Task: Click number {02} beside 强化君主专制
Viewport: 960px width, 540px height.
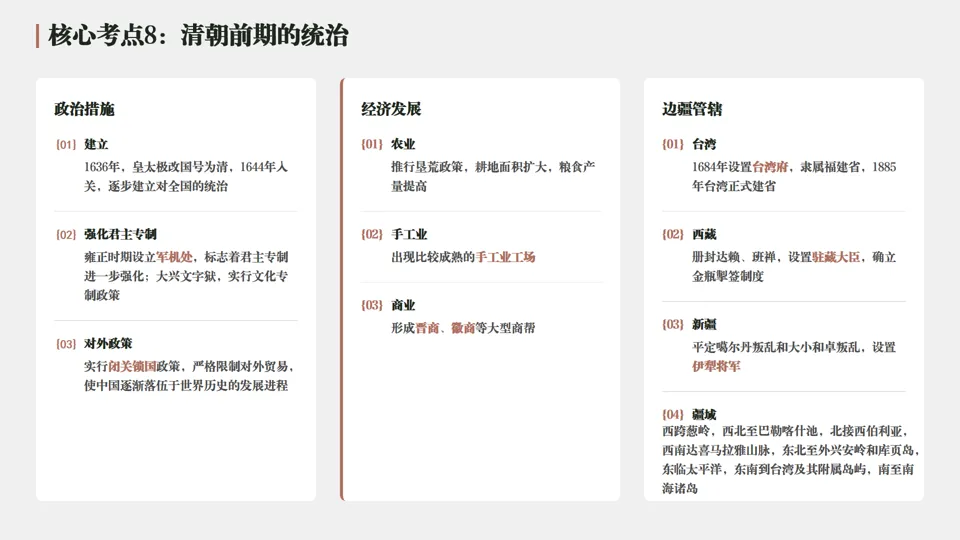Action: click(x=66, y=234)
